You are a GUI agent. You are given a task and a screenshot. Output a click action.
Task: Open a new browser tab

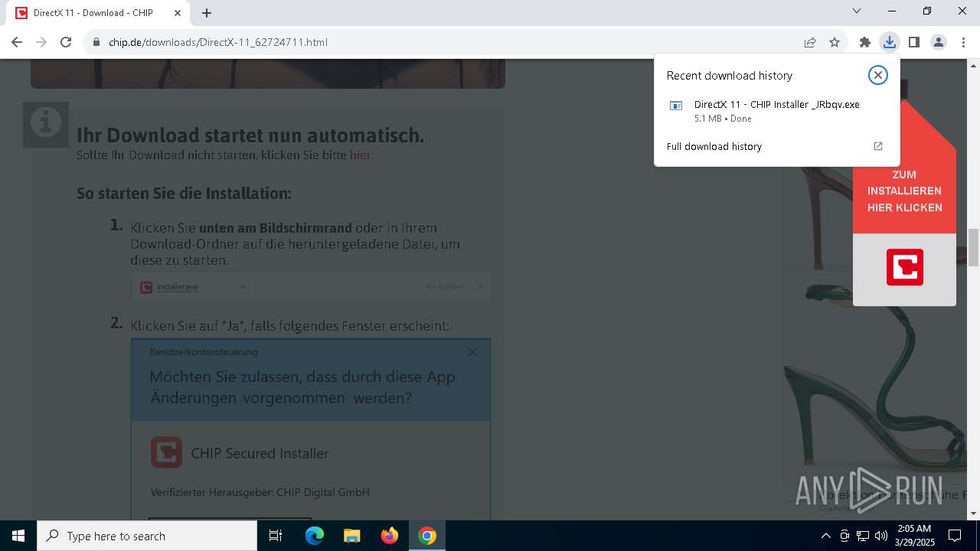click(207, 13)
